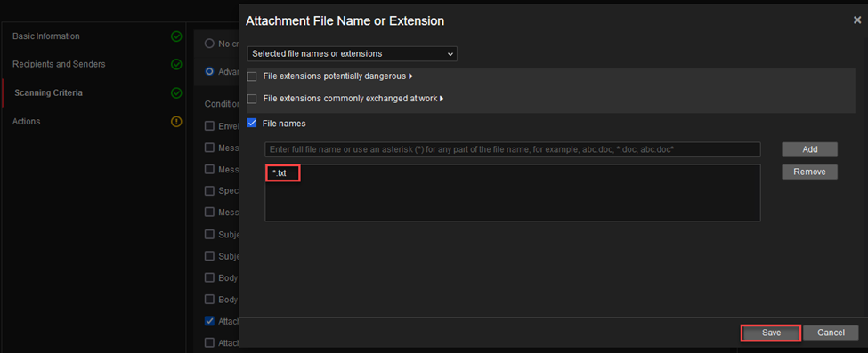868x353 pixels.
Task: Click the green checkmark next to Scanning Criteria
Action: [176, 93]
